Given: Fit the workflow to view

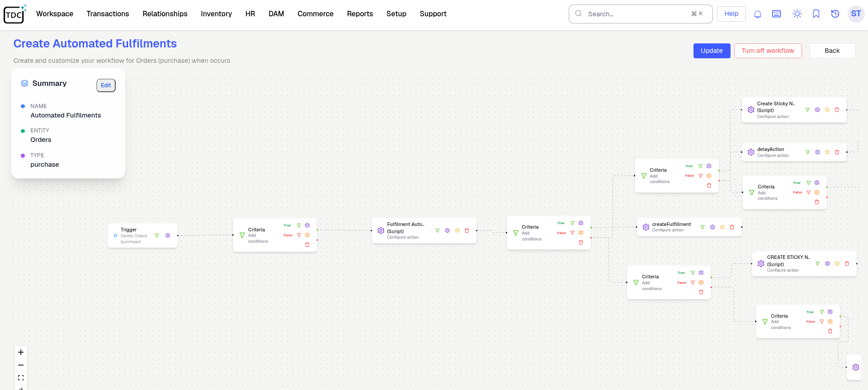Looking at the screenshot, I should [21, 377].
